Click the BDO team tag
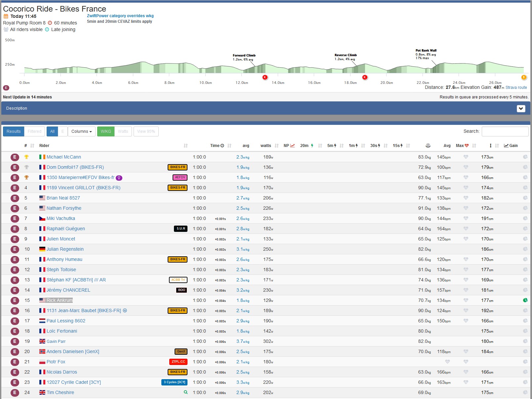 [182, 290]
